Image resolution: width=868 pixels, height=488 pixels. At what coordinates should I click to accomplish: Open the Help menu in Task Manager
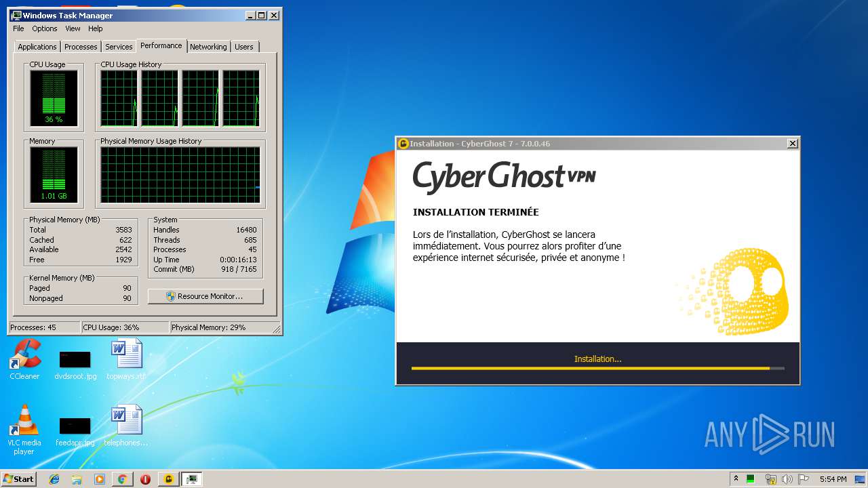[96, 28]
